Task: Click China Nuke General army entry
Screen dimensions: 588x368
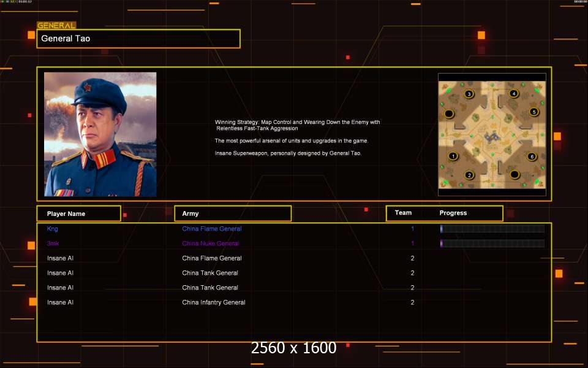Action: tap(210, 243)
